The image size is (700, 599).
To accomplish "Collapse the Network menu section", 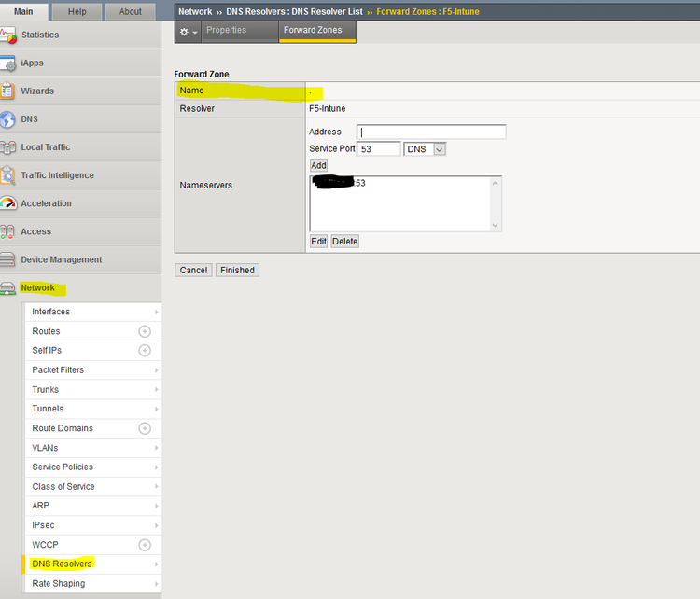I will 38,288.
